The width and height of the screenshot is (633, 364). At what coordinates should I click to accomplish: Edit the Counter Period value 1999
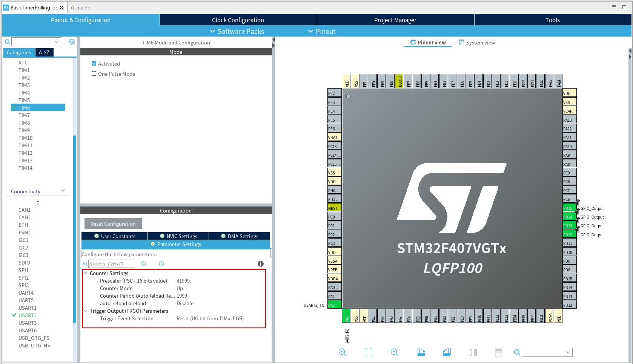click(x=182, y=296)
